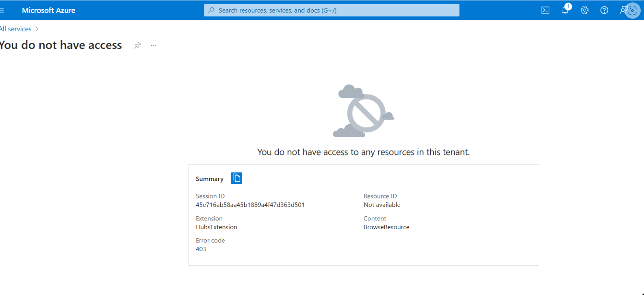This screenshot has height=295, width=644.
Task: Copy the Summary details to clipboard
Action: (236, 178)
